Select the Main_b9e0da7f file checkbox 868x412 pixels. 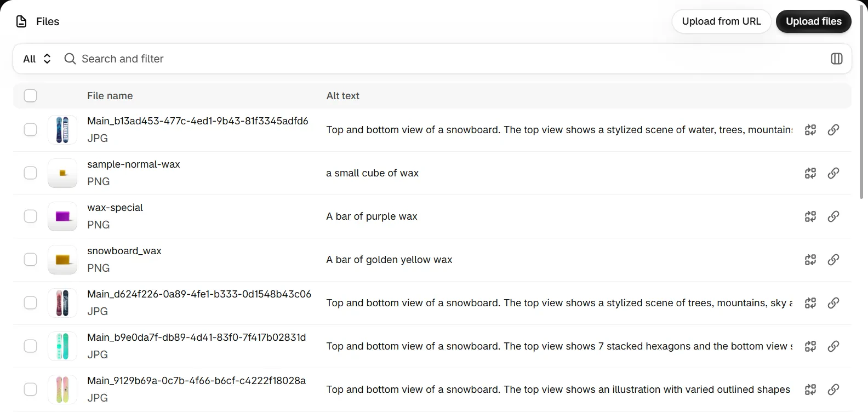tap(31, 346)
